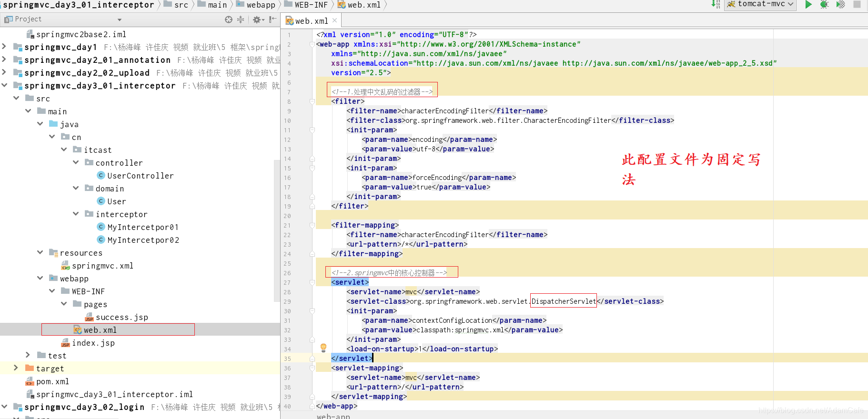Screen dimensions: 868x419
Task: Hide the Project tool window
Action: pyautogui.click(x=273, y=20)
